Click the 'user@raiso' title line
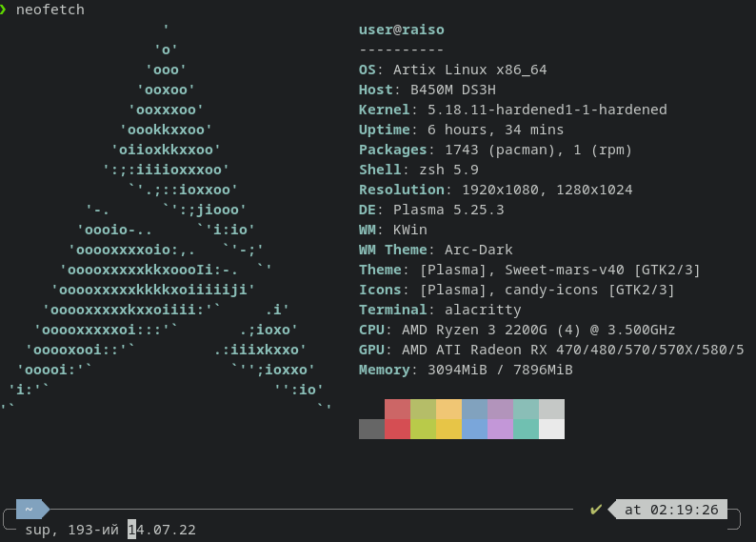 [402, 30]
